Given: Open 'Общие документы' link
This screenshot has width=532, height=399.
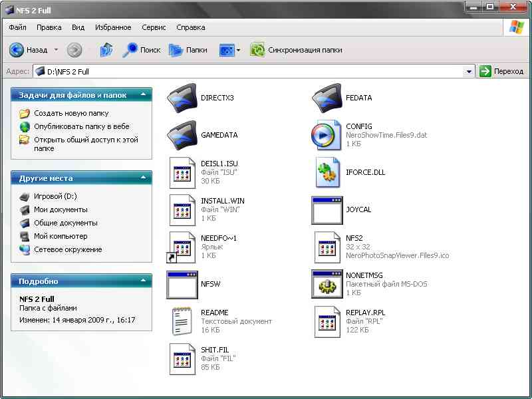Looking at the screenshot, I should pyautogui.click(x=65, y=223).
